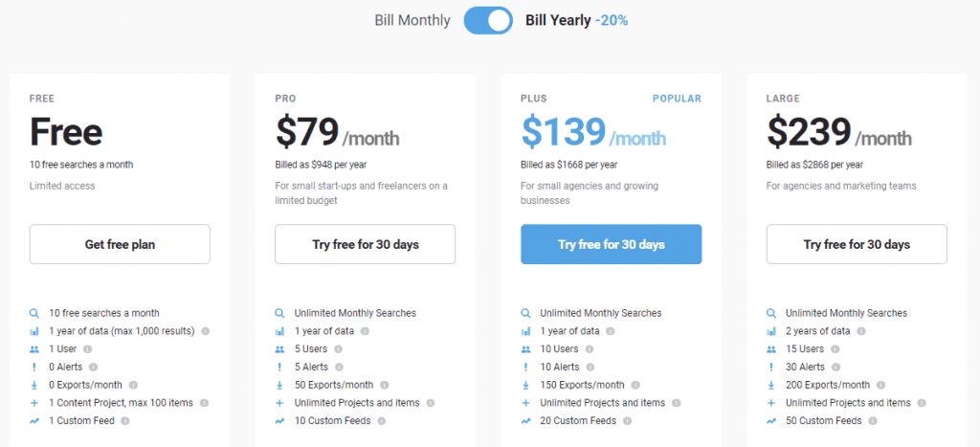Viewport: 980px width, 447px height.
Task: Start the Plus plan 30-day trial
Action: tap(612, 244)
